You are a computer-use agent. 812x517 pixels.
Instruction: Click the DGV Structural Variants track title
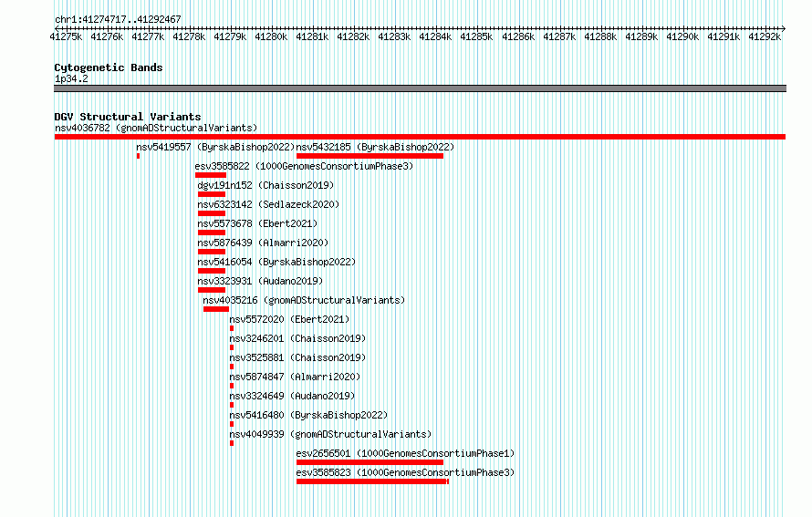coord(128,117)
